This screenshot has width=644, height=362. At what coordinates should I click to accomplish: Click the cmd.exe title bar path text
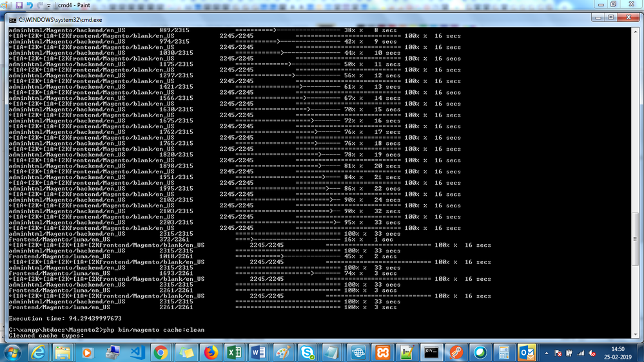[61, 20]
